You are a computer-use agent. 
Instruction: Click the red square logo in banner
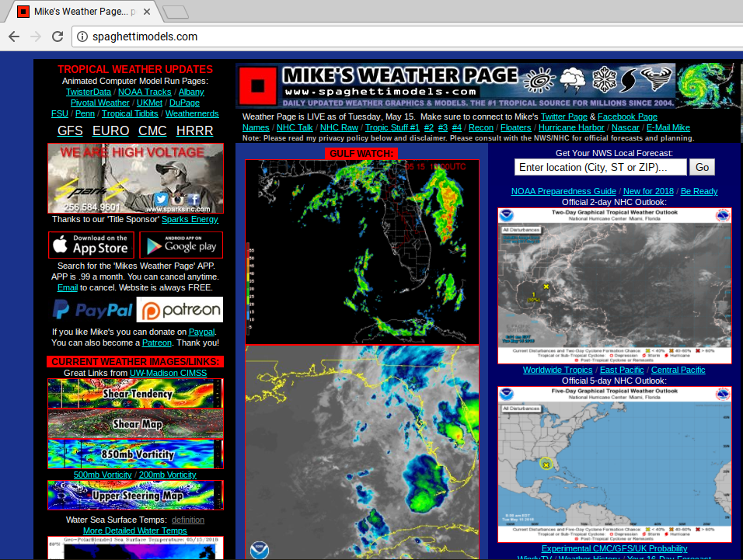(257, 85)
